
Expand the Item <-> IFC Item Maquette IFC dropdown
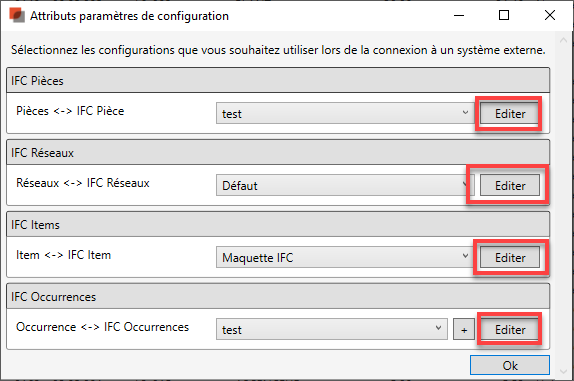click(345, 257)
